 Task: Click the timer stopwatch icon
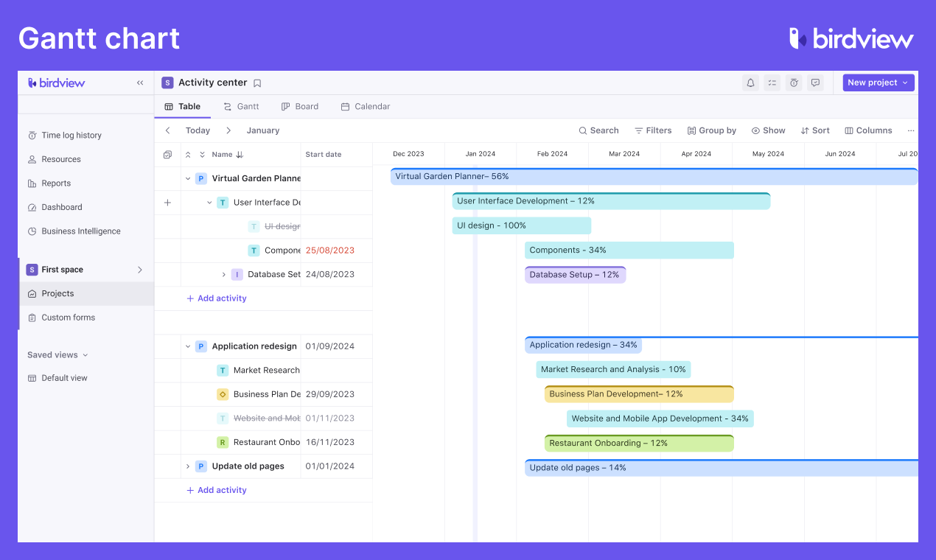click(x=794, y=83)
